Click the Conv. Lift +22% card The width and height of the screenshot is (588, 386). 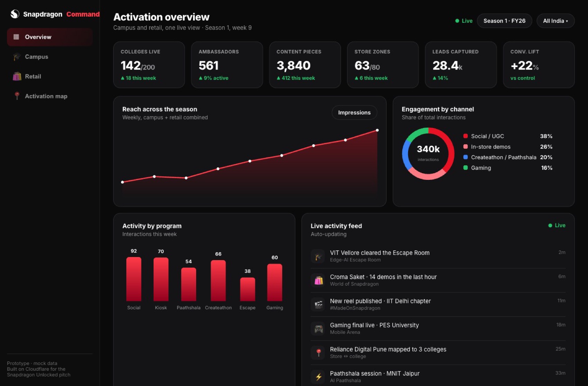[x=539, y=65]
